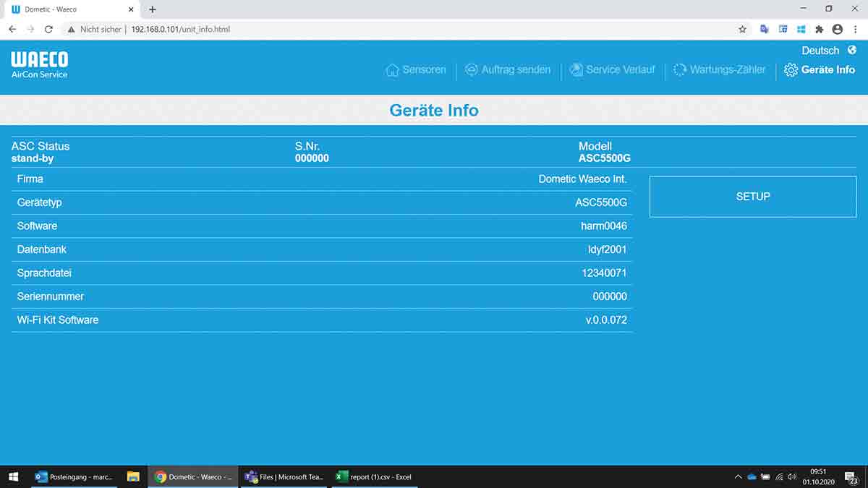Viewport: 868px width, 488px height.
Task: Open the Geräte Info page
Action: coord(820,70)
